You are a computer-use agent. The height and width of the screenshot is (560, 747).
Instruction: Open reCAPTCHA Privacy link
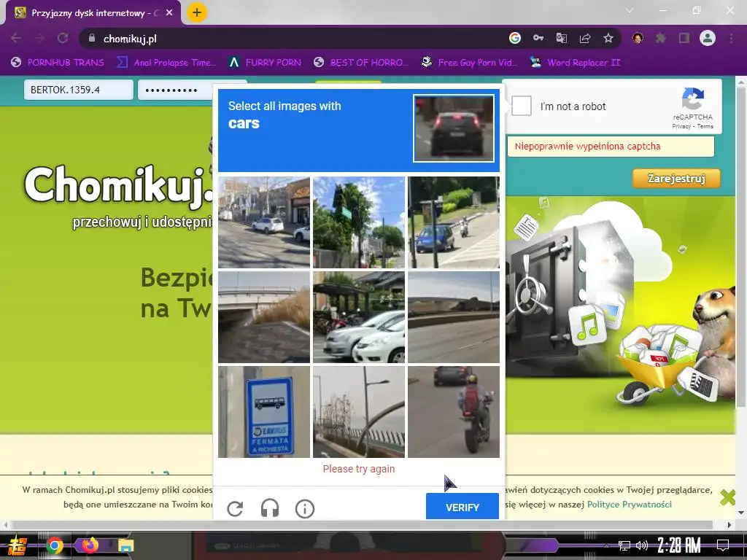[x=681, y=127]
